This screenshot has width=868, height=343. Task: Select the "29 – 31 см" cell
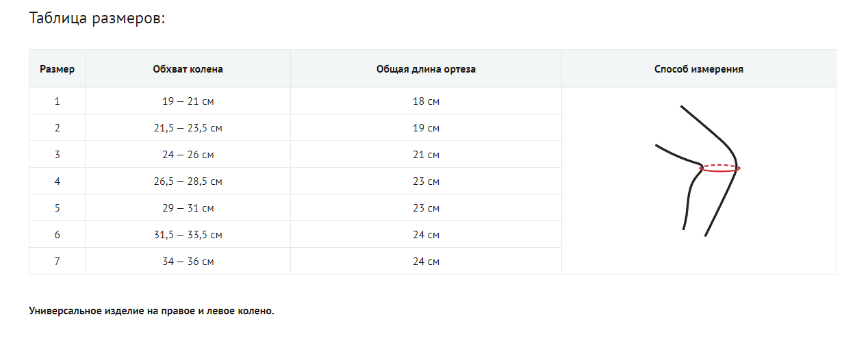point(188,208)
